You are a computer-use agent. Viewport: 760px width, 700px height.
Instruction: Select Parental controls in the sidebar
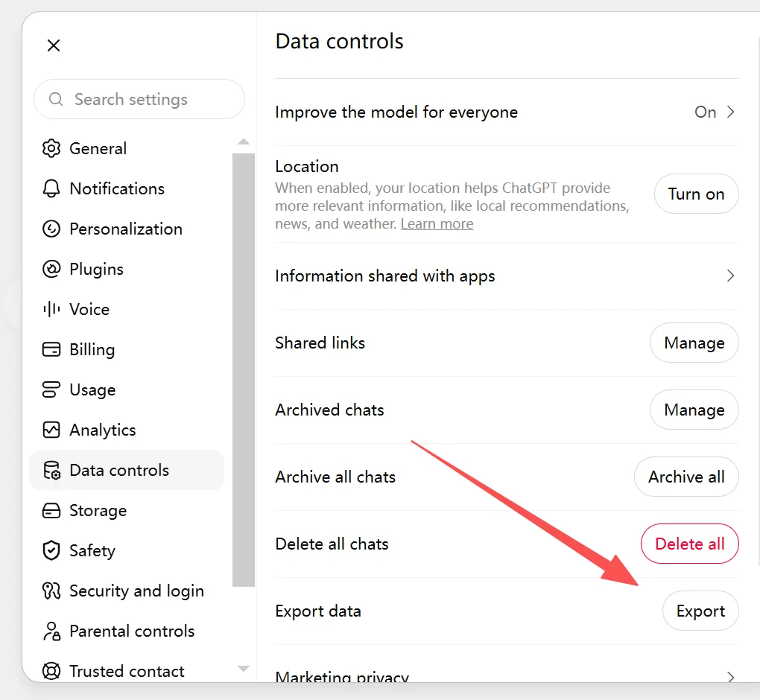[127, 631]
